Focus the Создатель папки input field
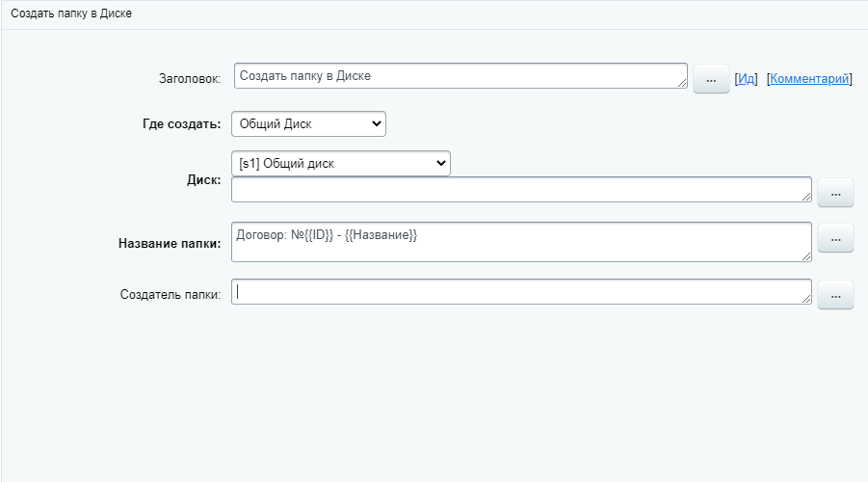Image resolution: width=868 pixels, height=482 pixels. click(520, 292)
